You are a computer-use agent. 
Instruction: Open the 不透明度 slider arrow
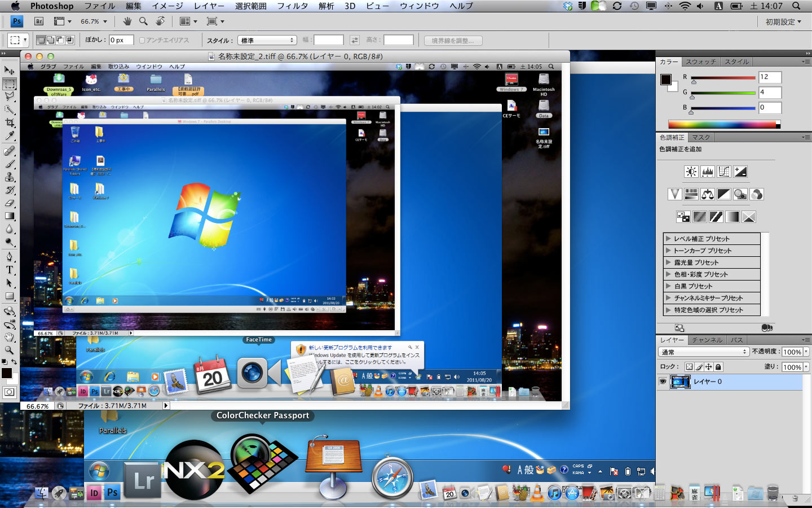pos(806,352)
